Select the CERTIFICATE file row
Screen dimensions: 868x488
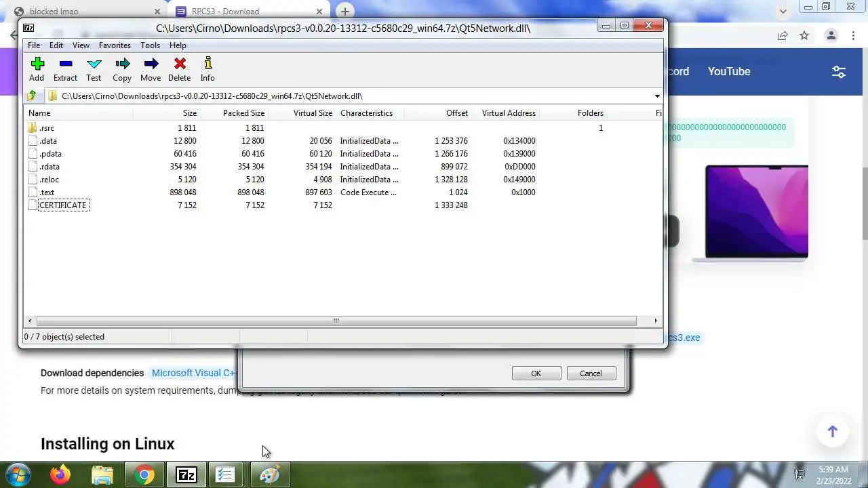(343, 205)
